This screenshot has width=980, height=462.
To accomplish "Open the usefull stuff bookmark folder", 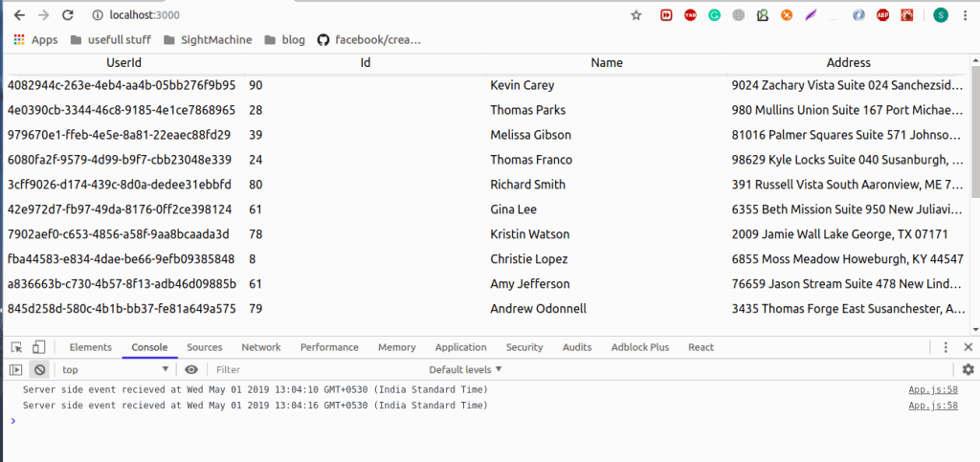I will click(111, 40).
